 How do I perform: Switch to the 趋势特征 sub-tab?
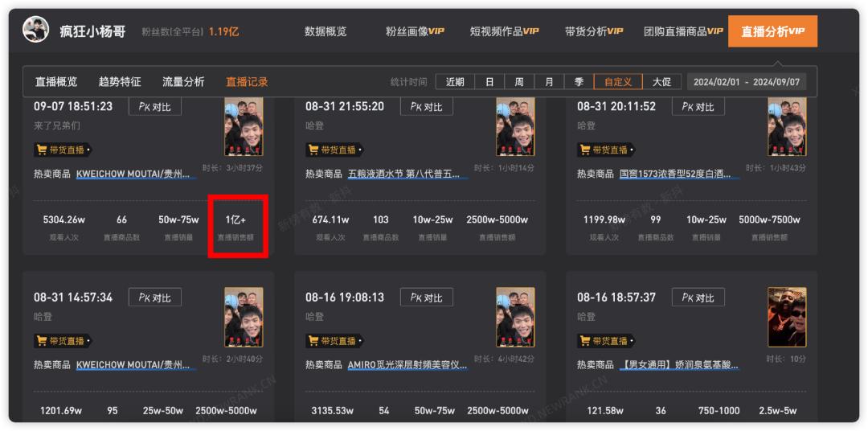click(120, 82)
